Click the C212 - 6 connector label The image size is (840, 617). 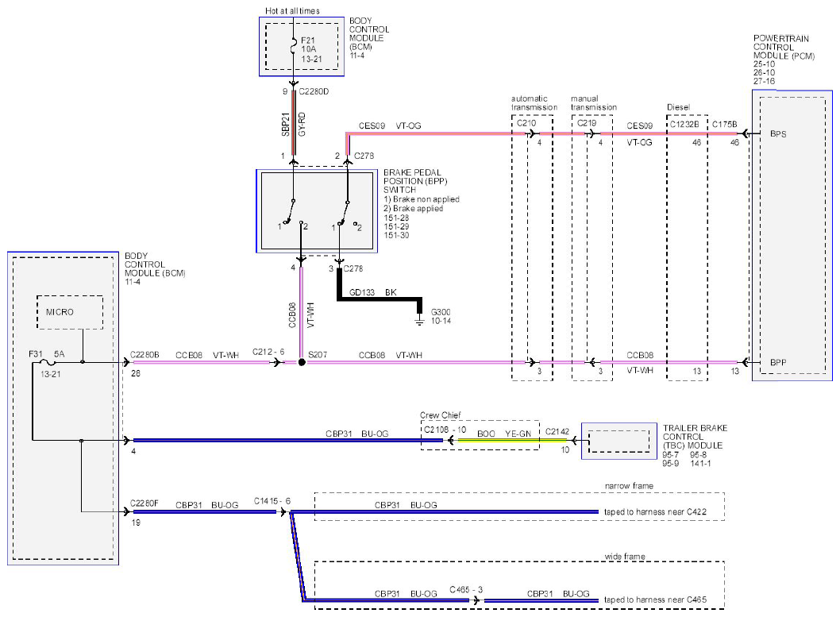coord(268,352)
